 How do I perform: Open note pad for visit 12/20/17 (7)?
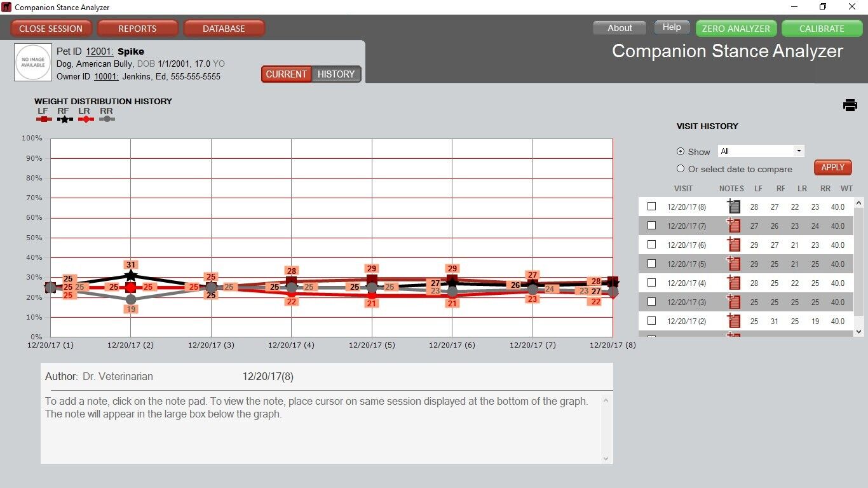coord(734,225)
